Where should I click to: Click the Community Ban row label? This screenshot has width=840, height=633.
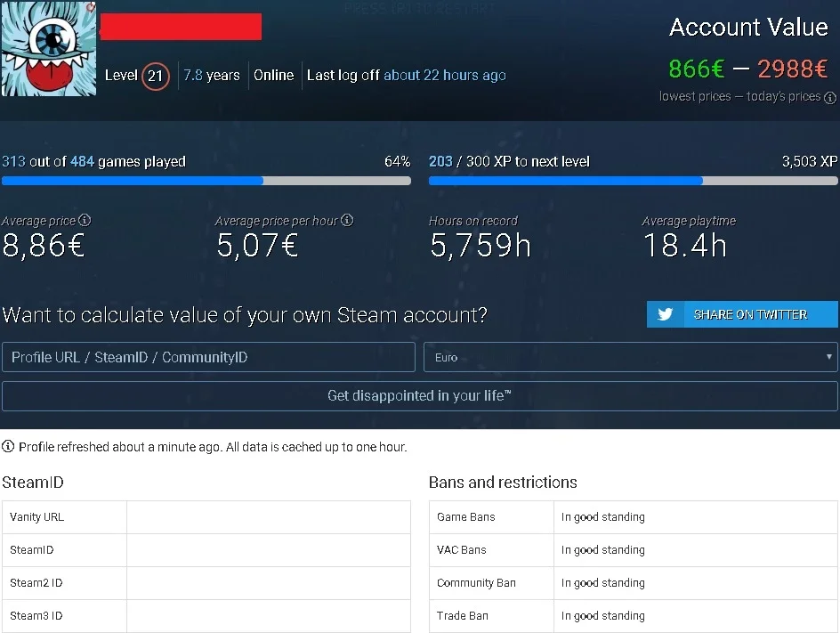pyautogui.click(x=476, y=582)
